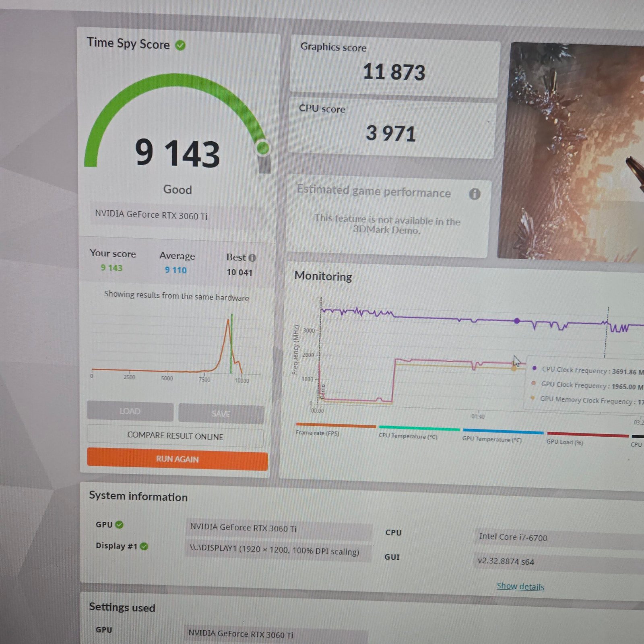Click the GPU Clock Frequency tooltip entry
Viewport: 644px width, 644px height.
click(587, 385)
